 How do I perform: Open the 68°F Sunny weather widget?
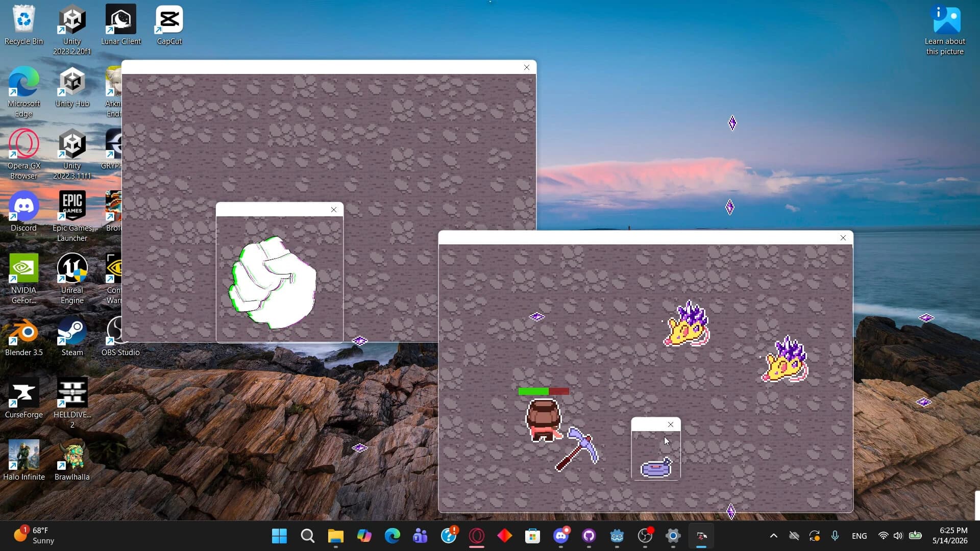(x=34, y=536)
